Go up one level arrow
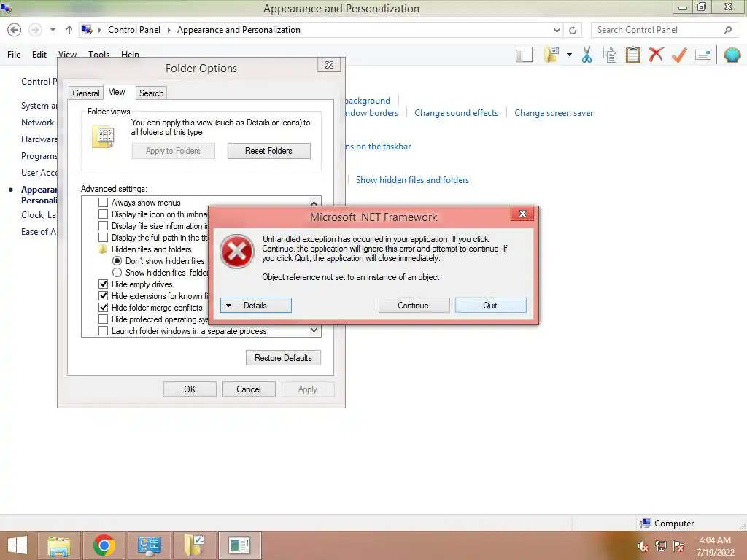Image resolution: width=747 pixels, height=560 pixels. pos(69,30)
